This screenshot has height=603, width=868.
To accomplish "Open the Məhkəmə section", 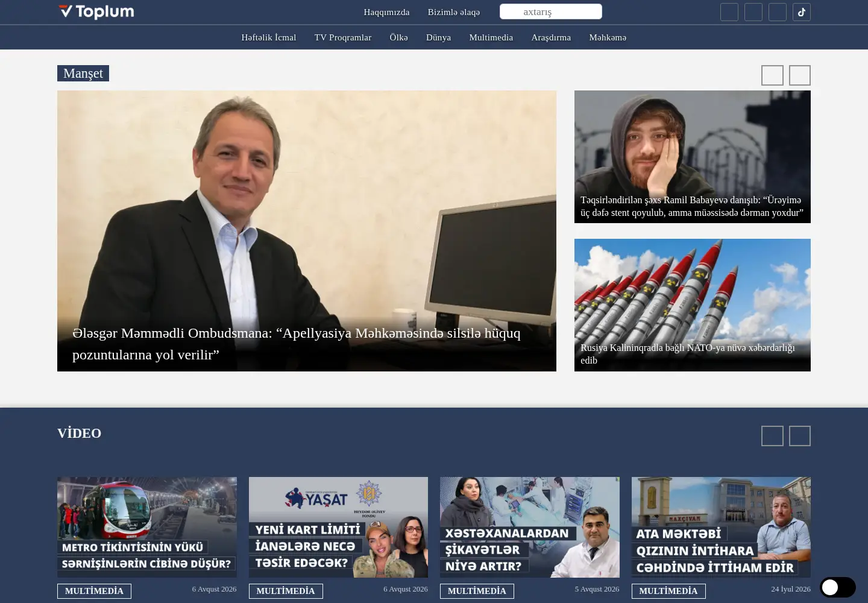I will [608, 37].
